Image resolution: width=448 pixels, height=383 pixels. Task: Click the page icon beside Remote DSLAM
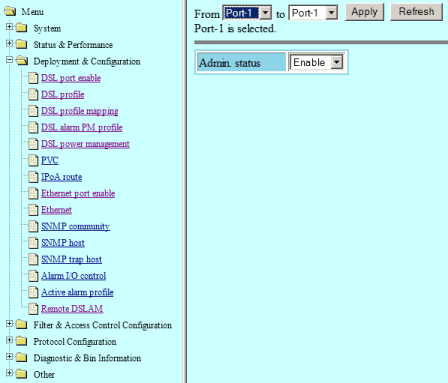pyautogui.click(x=33, y=309)
